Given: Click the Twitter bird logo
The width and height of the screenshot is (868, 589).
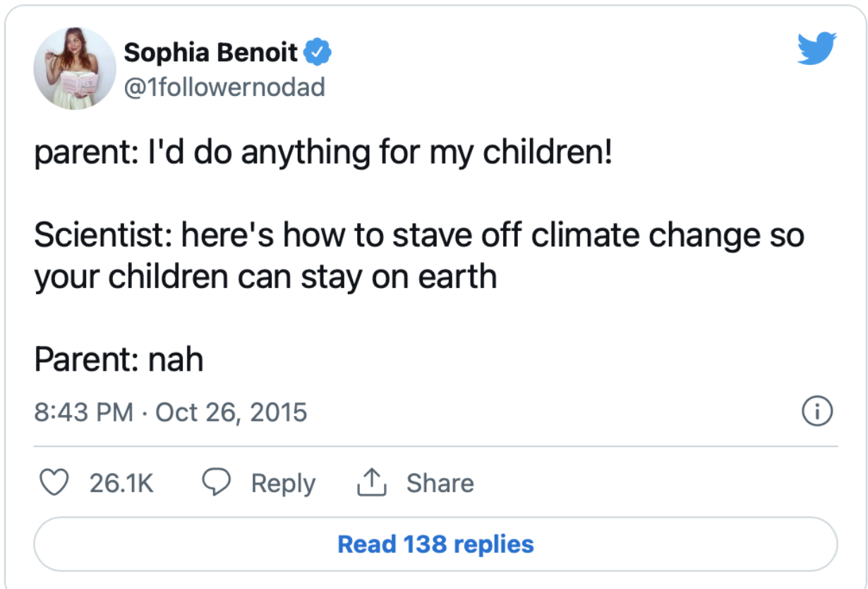Looking at the screenshot, I should 816,48.
